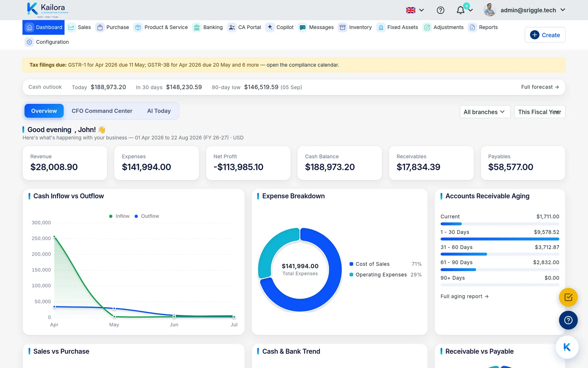Switch to the Overview tab

(44, 111)
